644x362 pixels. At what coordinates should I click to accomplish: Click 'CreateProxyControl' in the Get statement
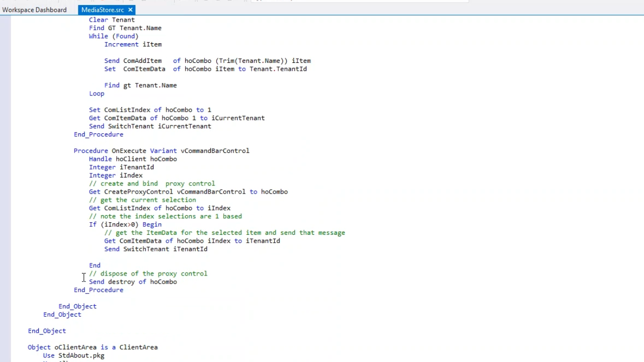pos(138,192)
